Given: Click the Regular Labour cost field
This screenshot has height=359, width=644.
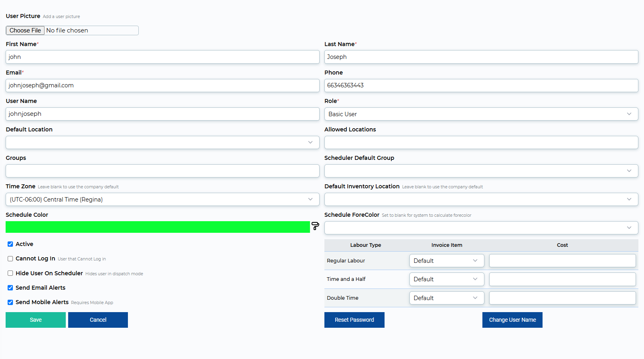Looking at the screenshot, I should (x=563, y=261).
